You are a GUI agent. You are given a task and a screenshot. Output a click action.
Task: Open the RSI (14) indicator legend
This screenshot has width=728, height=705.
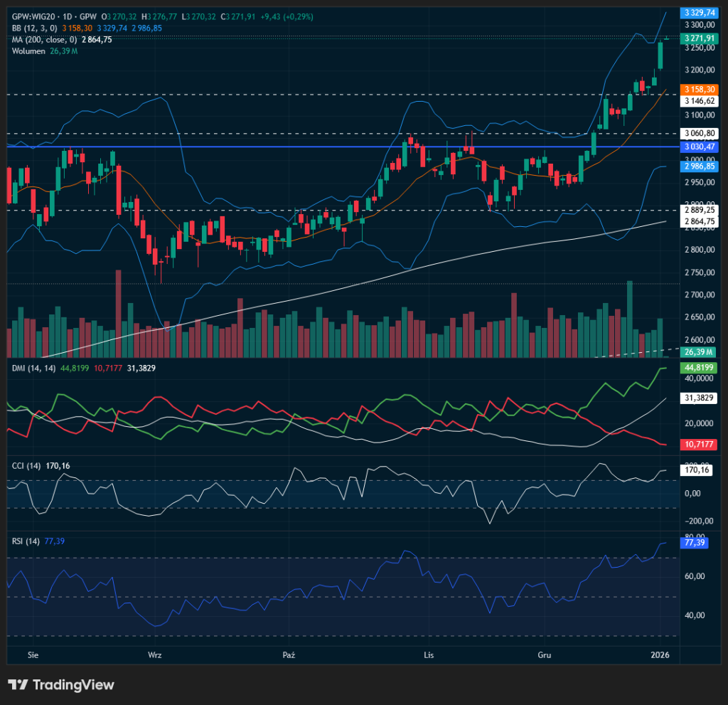point(25,541)
